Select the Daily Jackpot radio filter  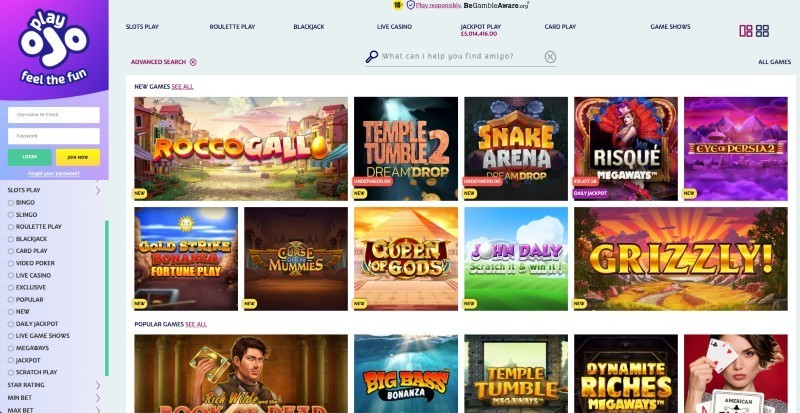(11, 324)
